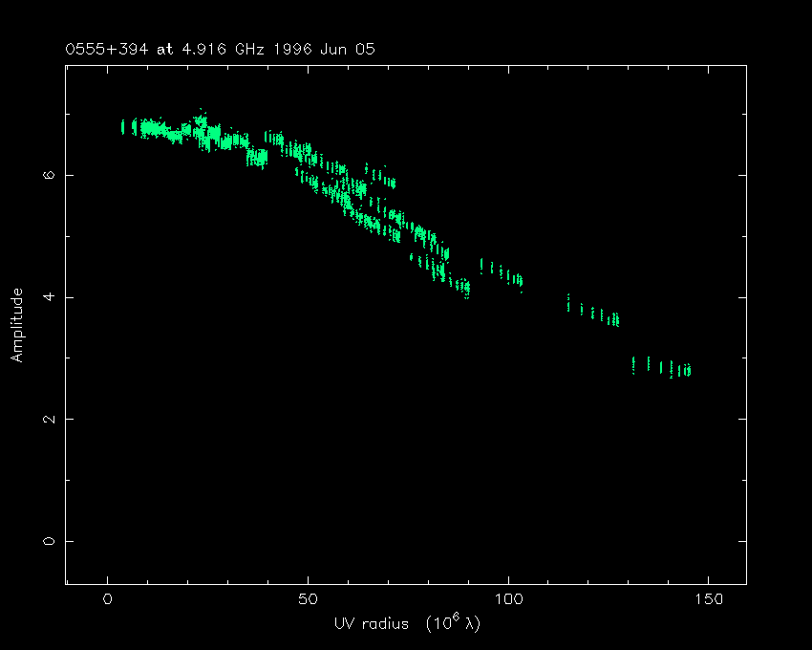Click the x-axis tick label "0"
The height and width of the screenshot is (650, 812).
coord(108,599)
